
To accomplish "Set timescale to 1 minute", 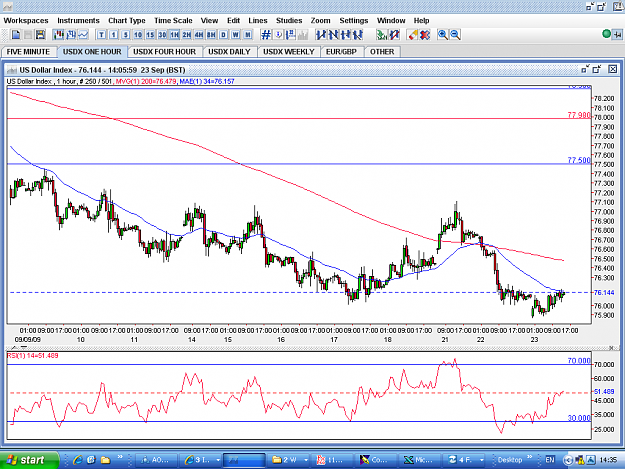I will click(x=113, y=35).
